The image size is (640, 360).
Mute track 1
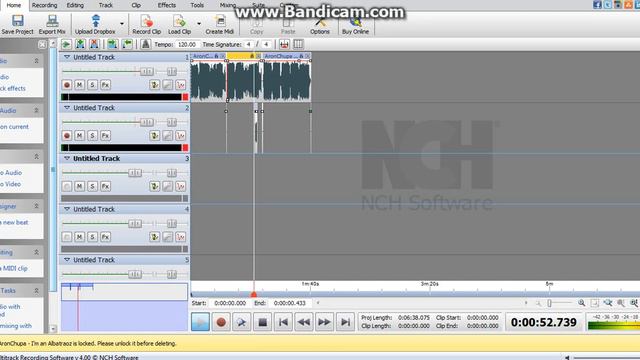(80, 85)
